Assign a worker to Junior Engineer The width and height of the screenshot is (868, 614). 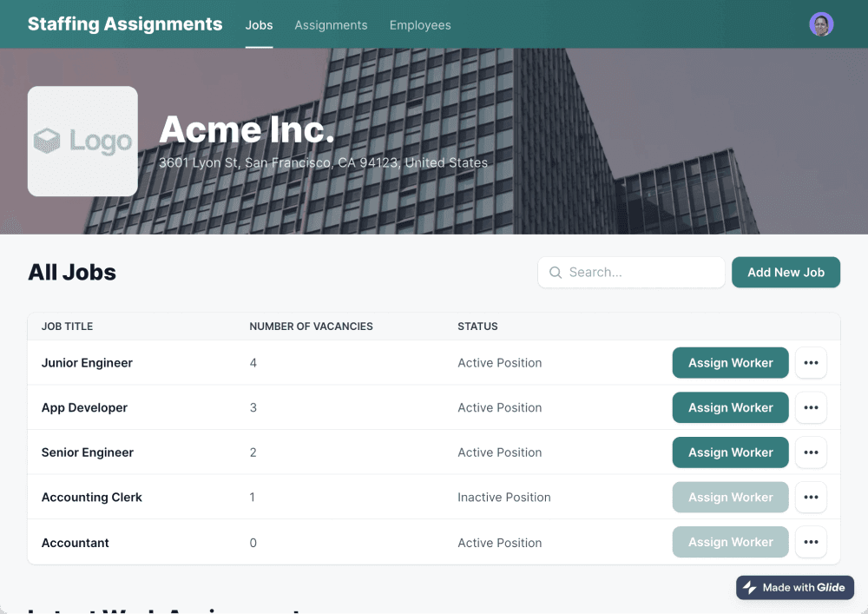pos(730,363)
